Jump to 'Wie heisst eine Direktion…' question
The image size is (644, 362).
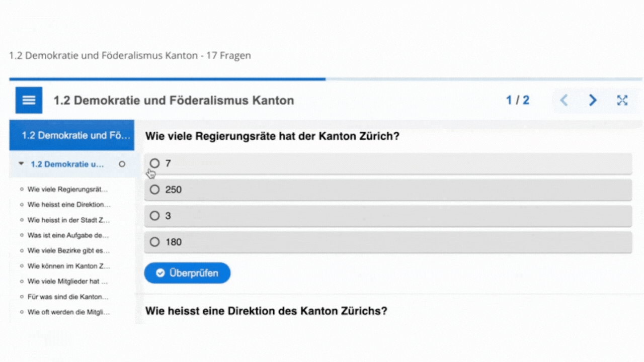69,205
